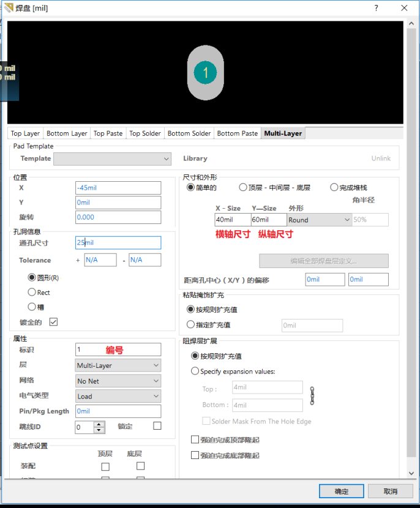Viewport: 420px width, 508px height.
Task: Switch to the Bottom Layer tab
Action: (x=67, y=133)
